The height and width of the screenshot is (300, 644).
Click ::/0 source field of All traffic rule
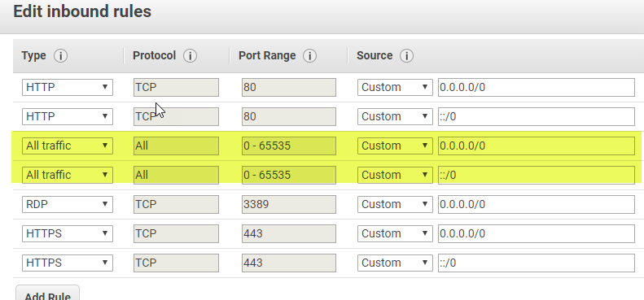[x=537, y=175]
